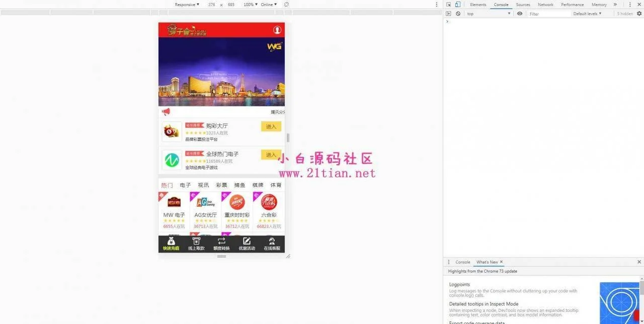Click the inspect element picker icon
The width and height of the screenshot is (644, 324).
click(x=449, y=5)
